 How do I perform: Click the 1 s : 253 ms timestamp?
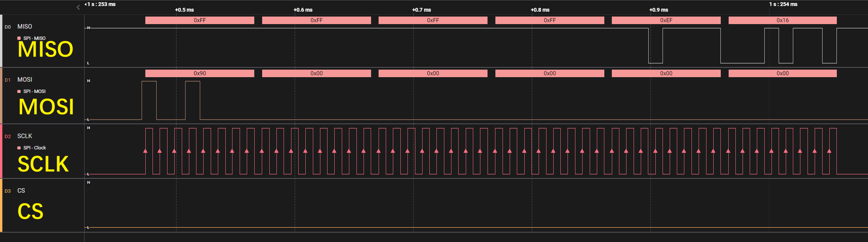click(101, 4)
